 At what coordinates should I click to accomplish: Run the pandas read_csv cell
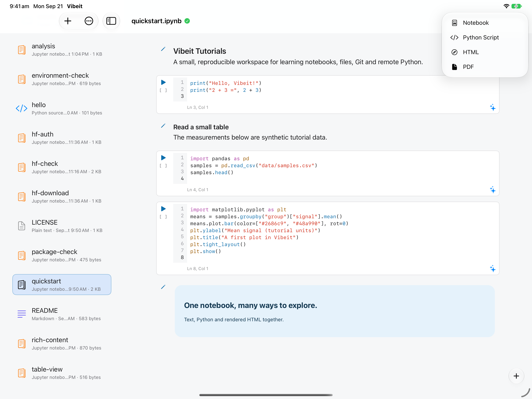pyautogui.click(x=163, y=158)
